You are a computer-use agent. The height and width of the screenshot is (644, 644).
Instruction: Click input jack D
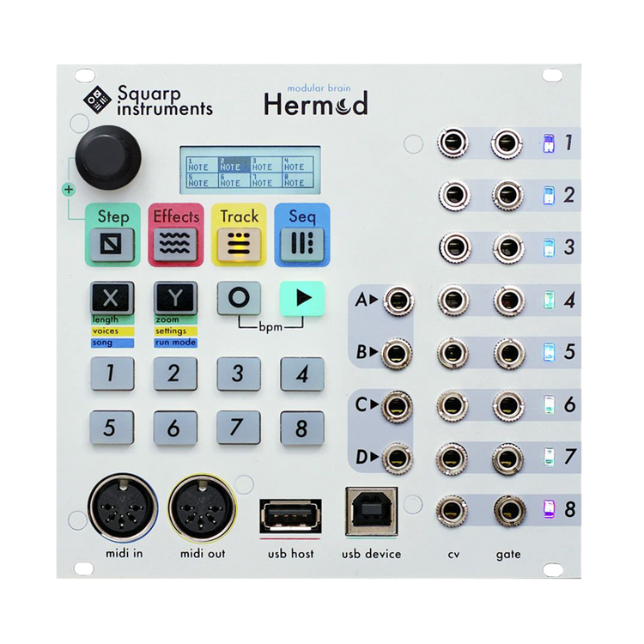tap(398, 457)
